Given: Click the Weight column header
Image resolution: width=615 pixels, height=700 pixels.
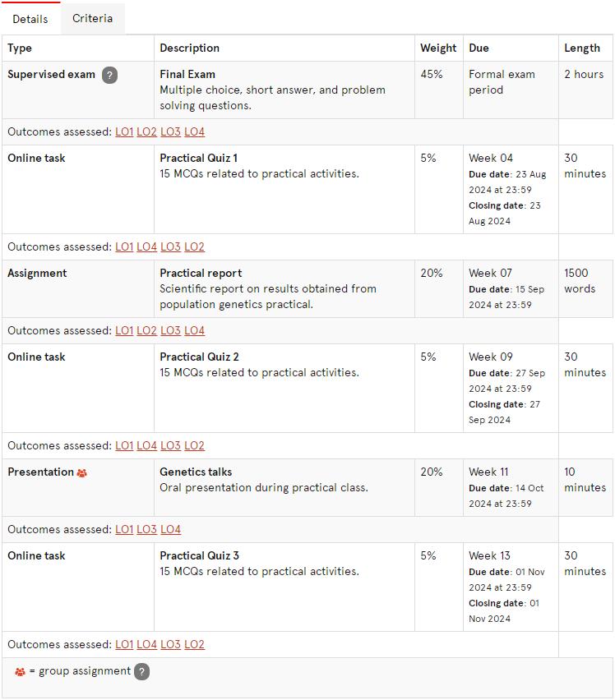Looking at the screenshot, I should [x=438, y=48].
